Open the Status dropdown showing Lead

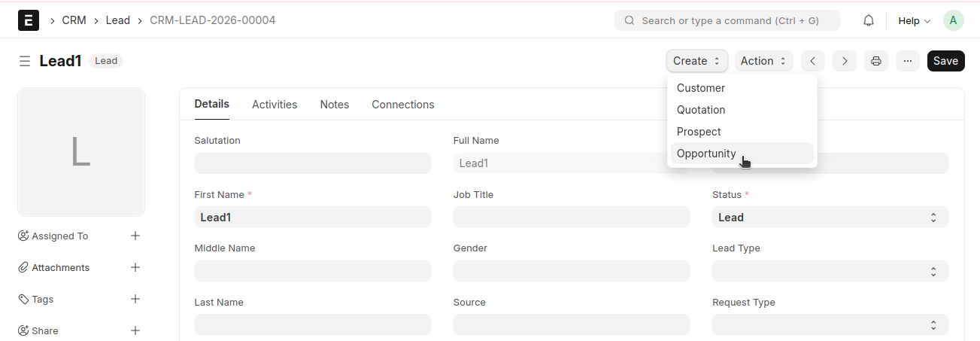(x=830, y=218)
